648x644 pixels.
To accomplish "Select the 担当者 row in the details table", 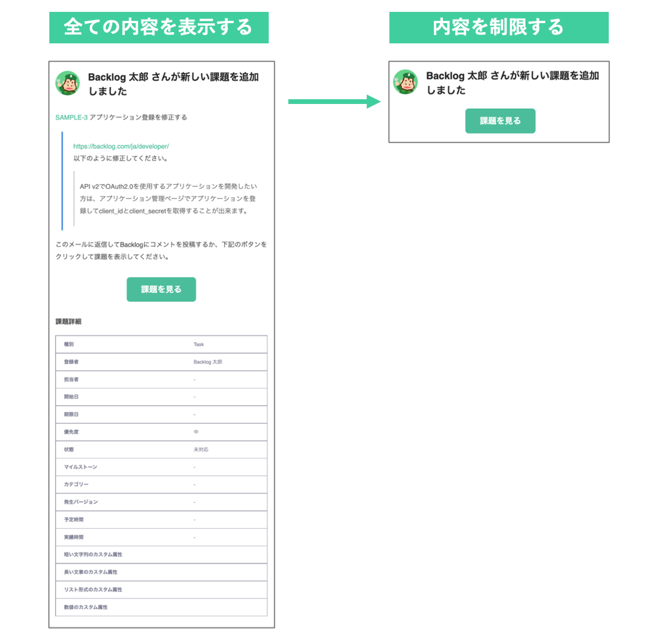I will tap(161, 379).
